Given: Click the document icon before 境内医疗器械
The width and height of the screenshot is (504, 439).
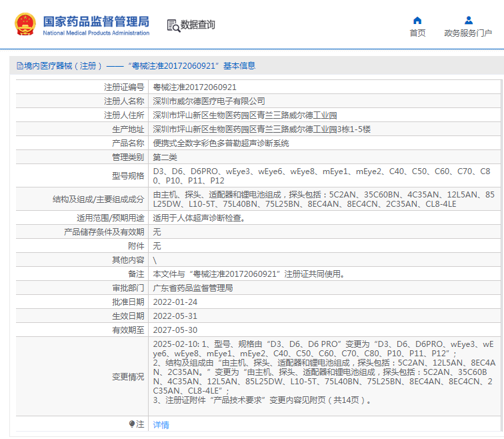Looking at the screenshot, I should (x=19, y=66).
